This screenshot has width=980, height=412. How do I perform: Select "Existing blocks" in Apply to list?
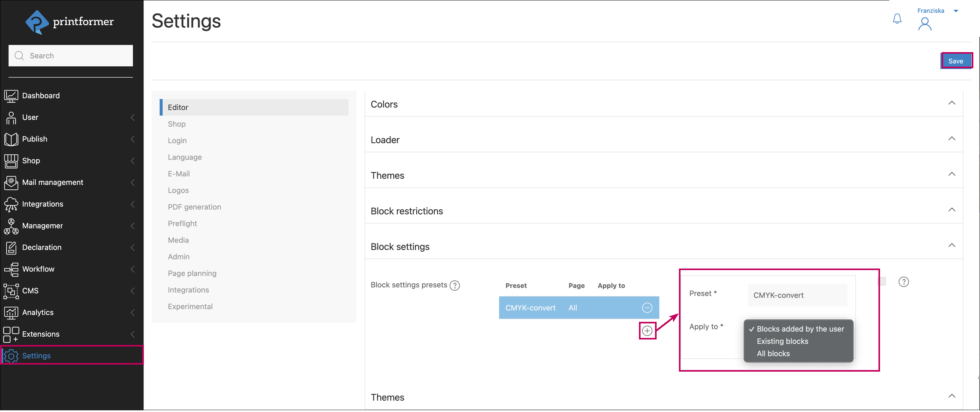(x=782, y=341)
